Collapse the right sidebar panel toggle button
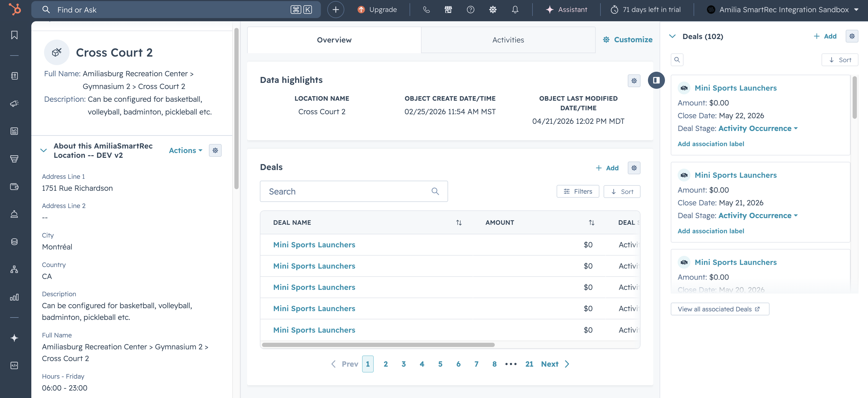The image size is (868, 398). tap(656, 80)
